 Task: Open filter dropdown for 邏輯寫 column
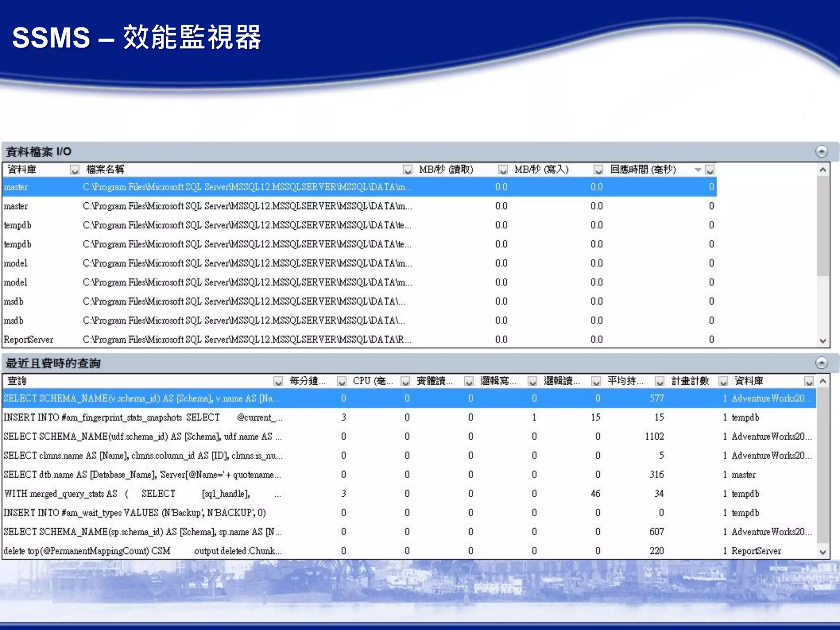tap(532, 381)
